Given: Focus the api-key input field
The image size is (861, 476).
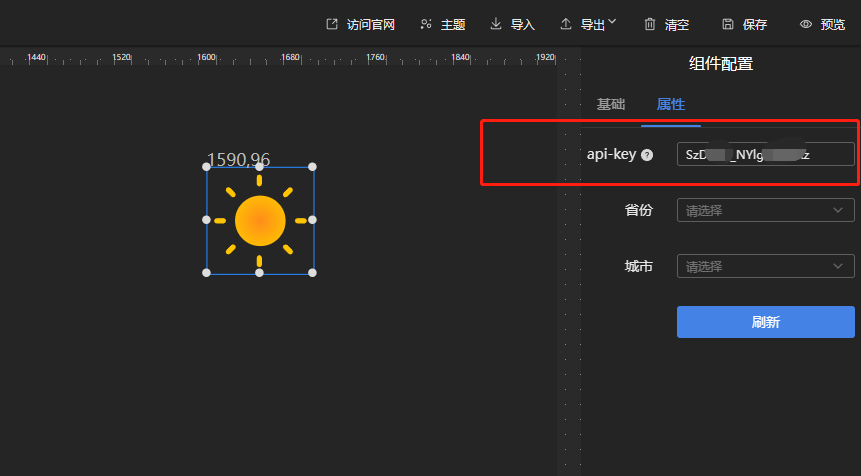Looking at the screenshot, I should tap(765, 154).
